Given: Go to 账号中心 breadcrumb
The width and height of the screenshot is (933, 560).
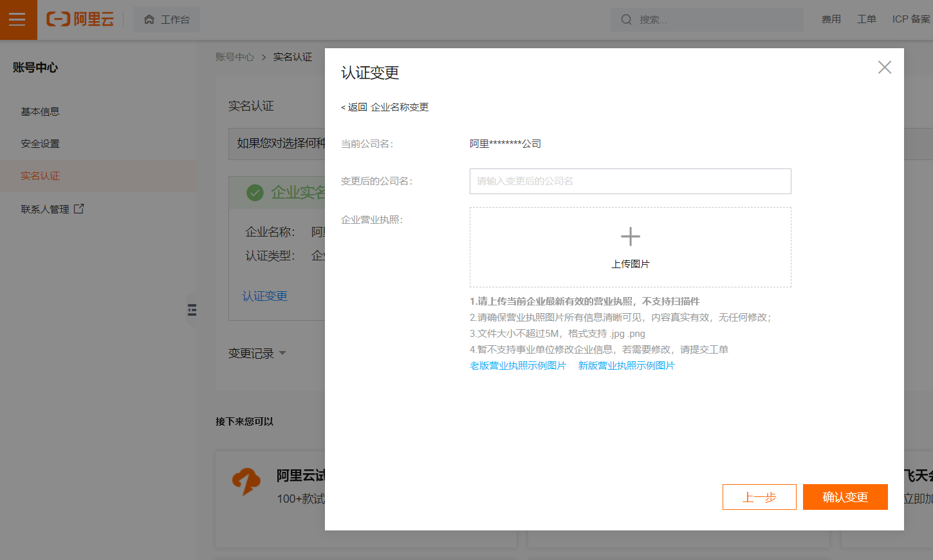Looking at the screenshot, I should click(x=235, y=57).
